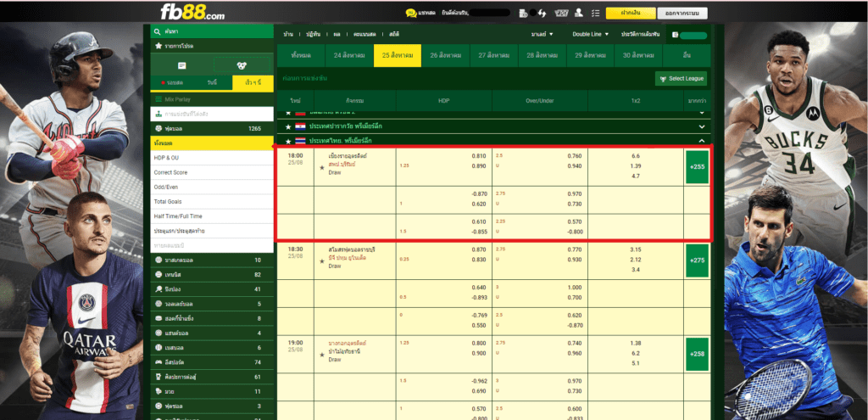868x420 pixels.
Task: Click 1x2 odds 6.6 in 18:00 match
Action: click(636, 156)
